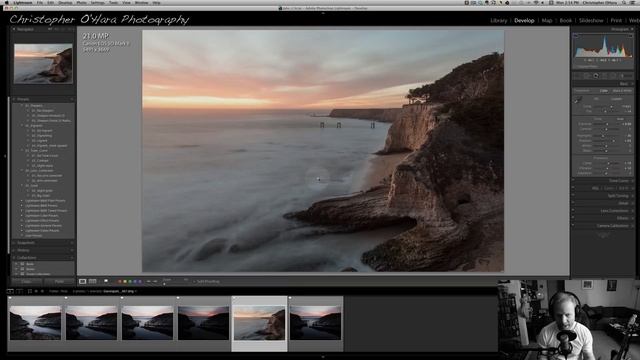This screenshot has height=360, width=640.
Task: Set treatment to Black & White
Action: 622,91
